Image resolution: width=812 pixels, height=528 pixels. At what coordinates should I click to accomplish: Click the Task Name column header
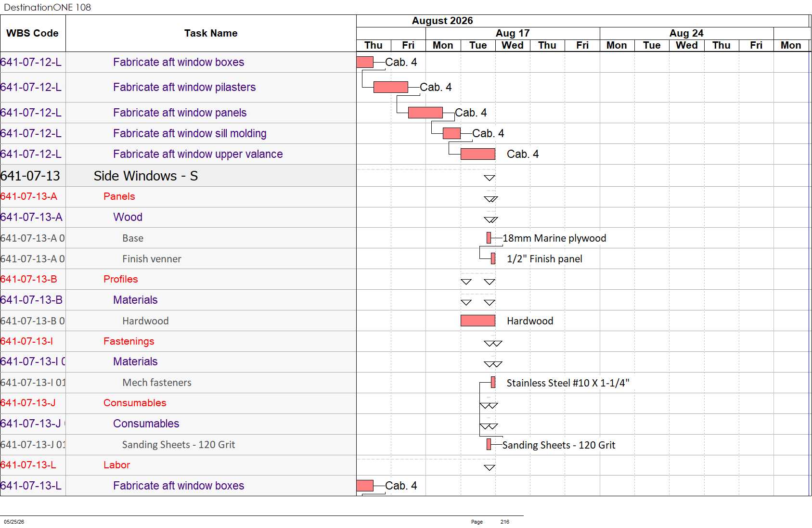point(211,33)
